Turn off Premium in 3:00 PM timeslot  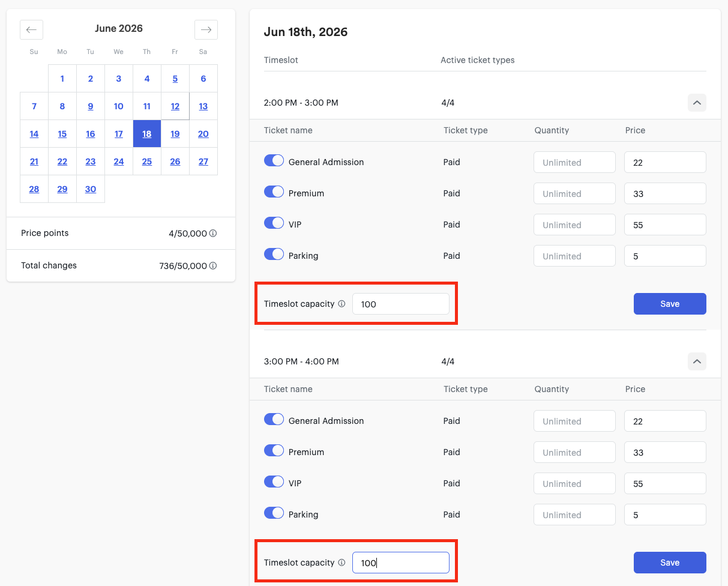pyautogui.click(x=274, y=451)
